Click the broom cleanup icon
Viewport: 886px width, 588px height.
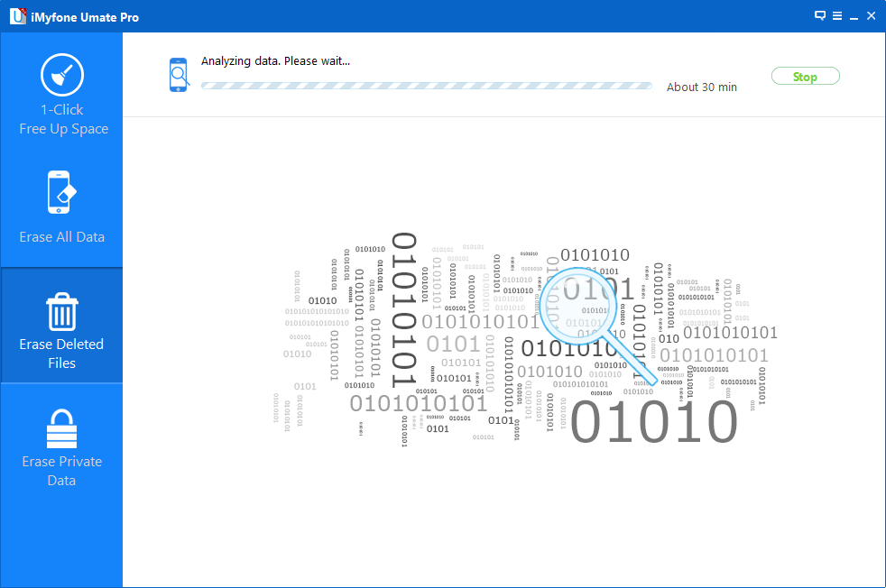point(62,75)
